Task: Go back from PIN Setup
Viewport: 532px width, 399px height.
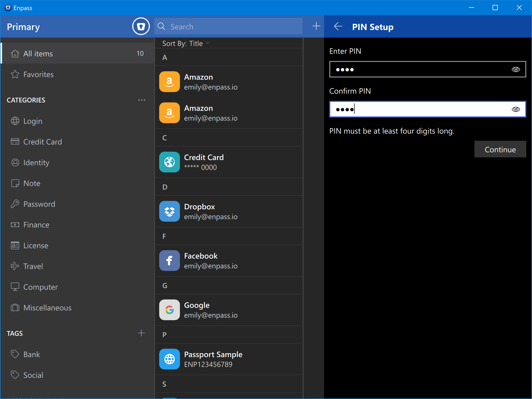Action: (x=338, y=26)
